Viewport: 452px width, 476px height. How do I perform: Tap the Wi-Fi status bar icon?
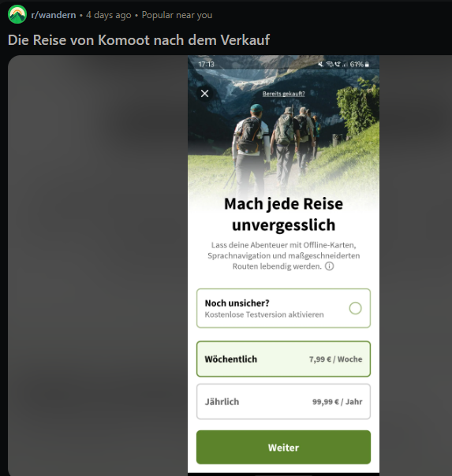(x=330, y=64)
